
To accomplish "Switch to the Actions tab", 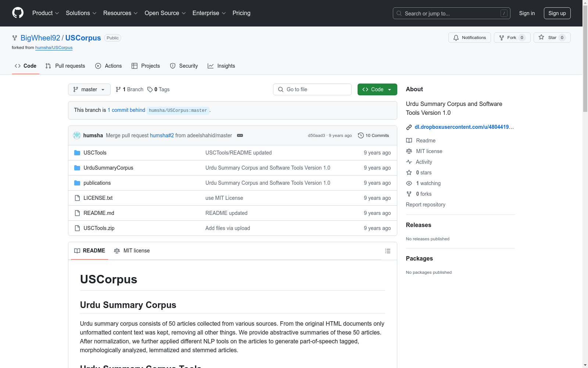I will click(108, 66).
